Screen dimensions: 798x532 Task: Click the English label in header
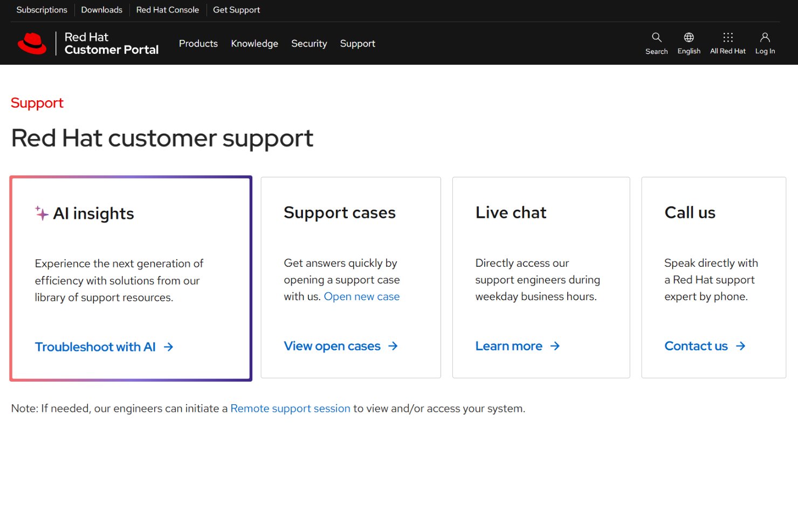click(689, 51)
